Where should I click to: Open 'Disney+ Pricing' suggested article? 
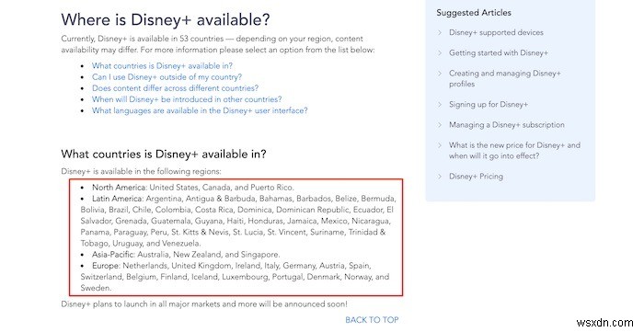476,177
